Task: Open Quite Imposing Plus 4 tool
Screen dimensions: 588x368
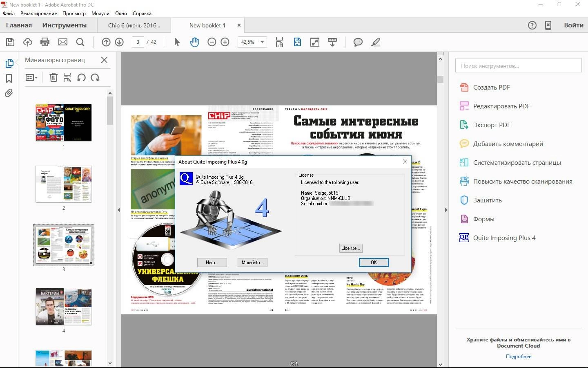Action: pyautogui.click(x=497, y=238)
